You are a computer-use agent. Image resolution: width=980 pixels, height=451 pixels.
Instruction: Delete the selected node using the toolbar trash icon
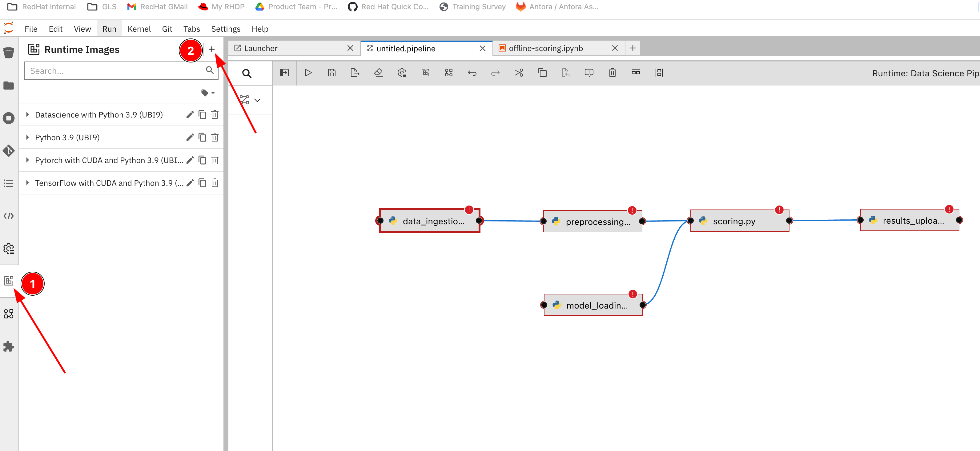[612, 73]
